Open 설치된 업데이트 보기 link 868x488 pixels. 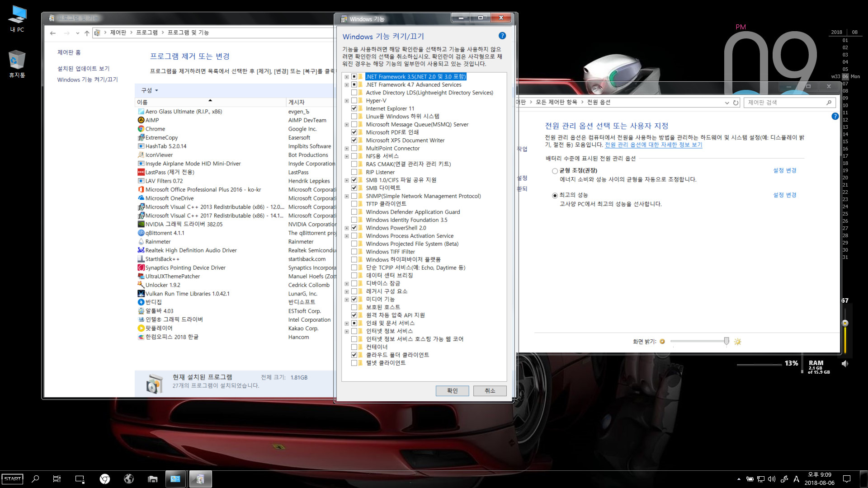pos(83,69)
